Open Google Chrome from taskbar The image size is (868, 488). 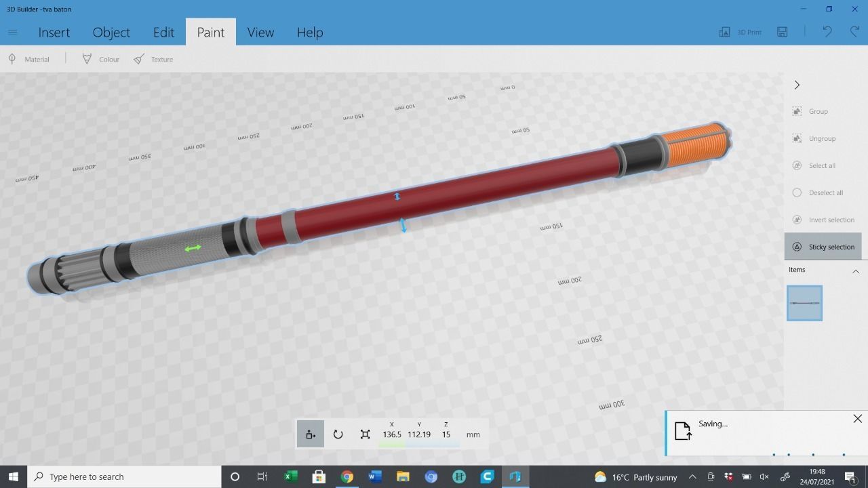point(347,476)
